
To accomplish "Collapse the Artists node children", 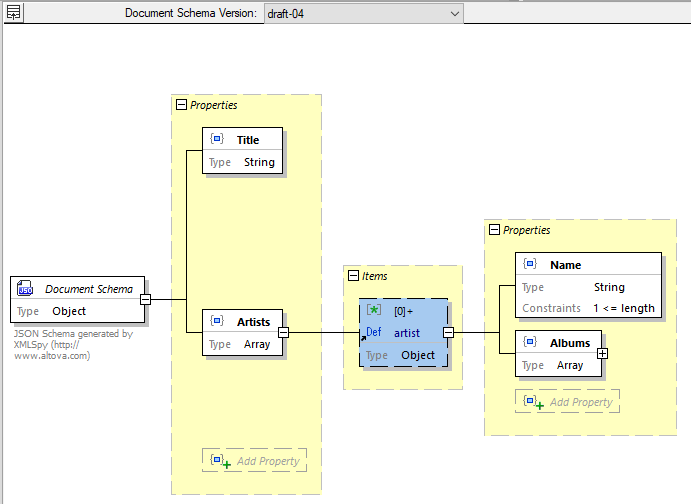I will [x=283, y=332].
